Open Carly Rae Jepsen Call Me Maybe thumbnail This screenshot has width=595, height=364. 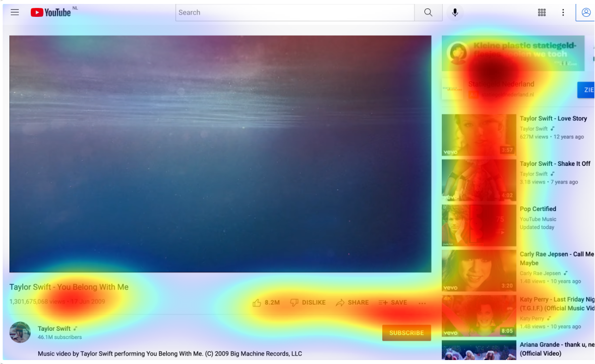[479, 270]
